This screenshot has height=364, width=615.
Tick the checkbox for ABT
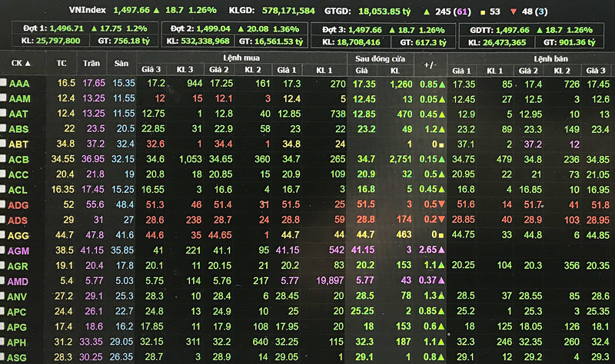pyautogui.click(x=3, y=144)
